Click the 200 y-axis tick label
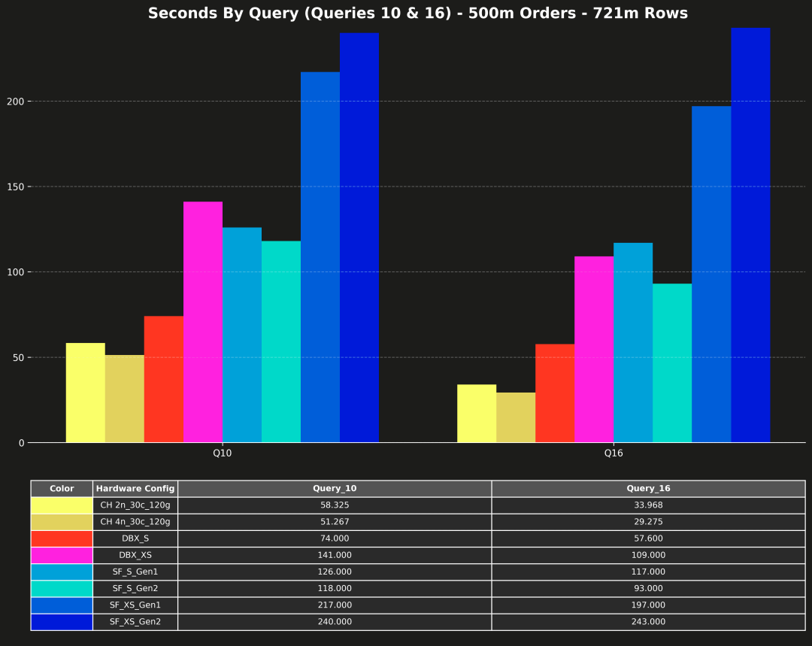812x646 pixels. click(x=16, y=102)
